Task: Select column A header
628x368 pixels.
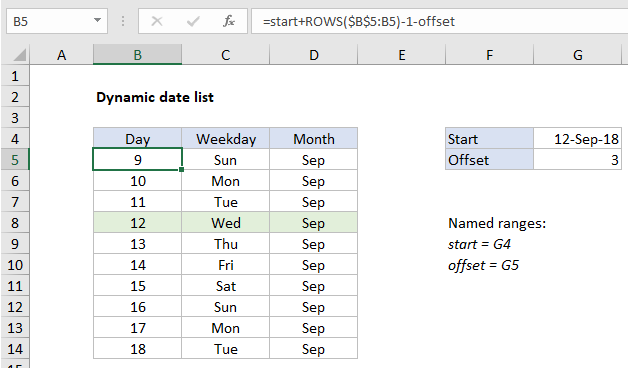Action: 61,54
